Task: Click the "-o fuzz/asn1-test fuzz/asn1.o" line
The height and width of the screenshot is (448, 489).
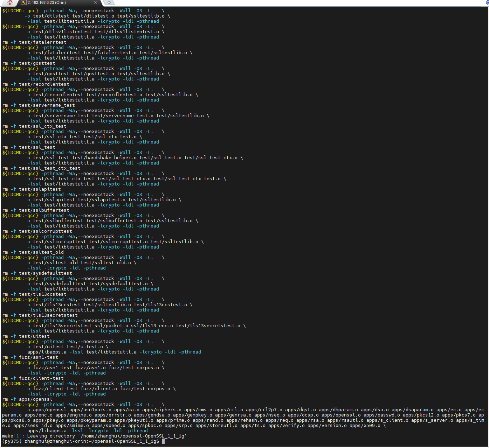Action: tap(95, 368)
